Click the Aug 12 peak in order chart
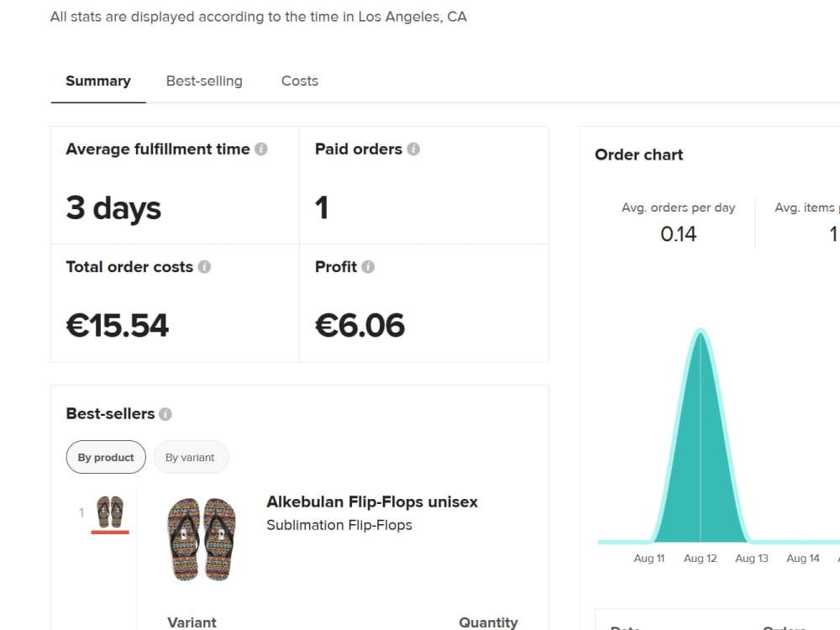Screen dimensions: 840x630 (701, 332)
